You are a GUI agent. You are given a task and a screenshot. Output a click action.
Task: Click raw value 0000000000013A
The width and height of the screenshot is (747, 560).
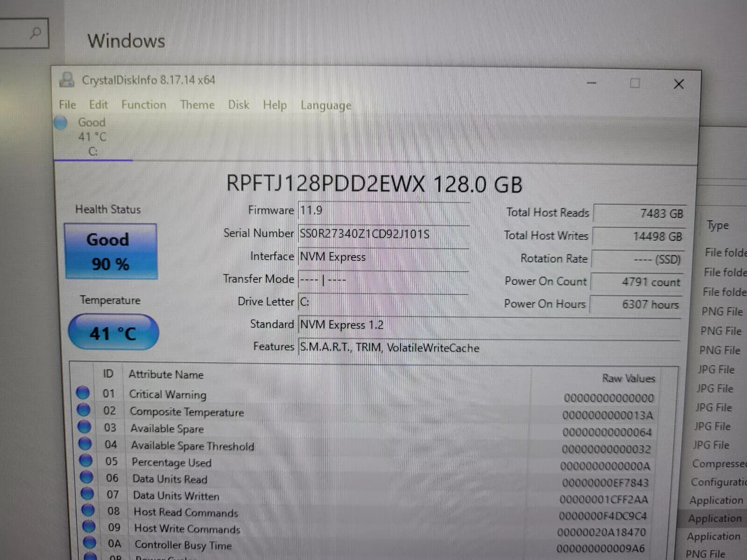point(608,415)
